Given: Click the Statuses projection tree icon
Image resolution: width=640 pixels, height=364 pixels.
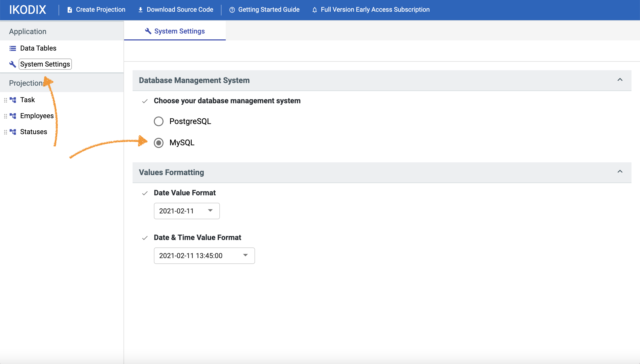Looking at the screenshot, I should 13,132.
